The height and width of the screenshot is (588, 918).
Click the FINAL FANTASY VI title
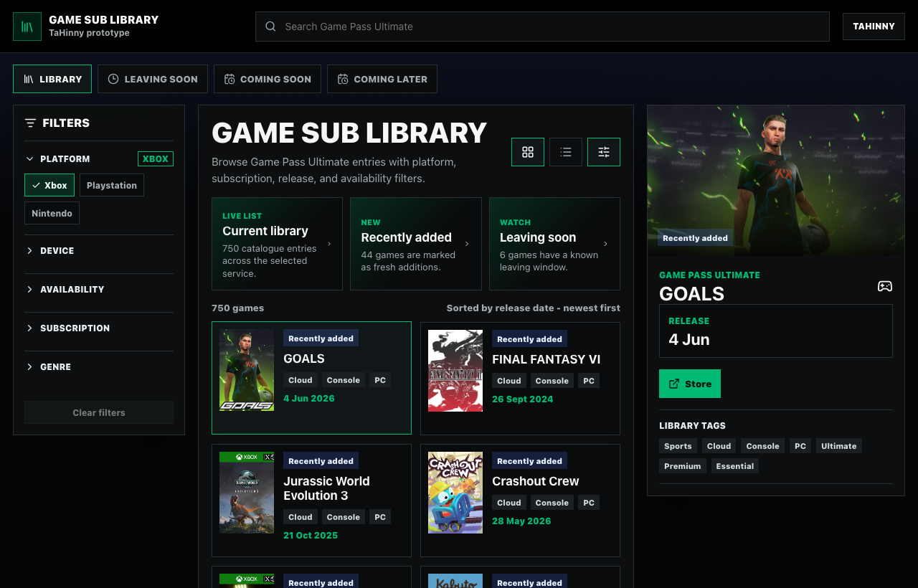(x=546, y=359)
